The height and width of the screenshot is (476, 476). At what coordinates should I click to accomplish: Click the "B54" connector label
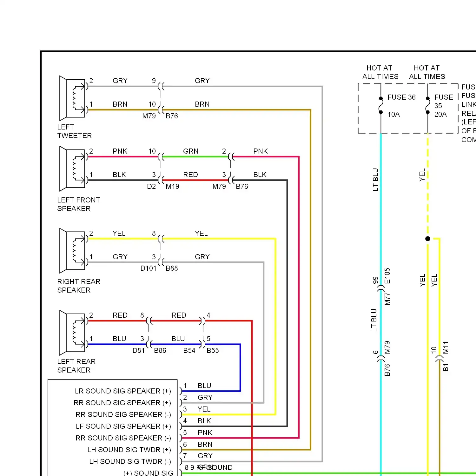189,351
